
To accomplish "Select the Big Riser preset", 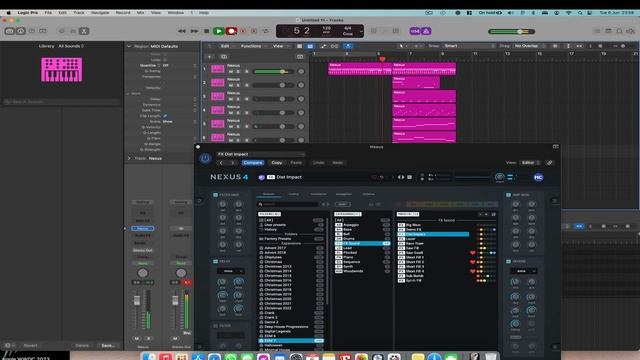I will click(x=433, y=225).
